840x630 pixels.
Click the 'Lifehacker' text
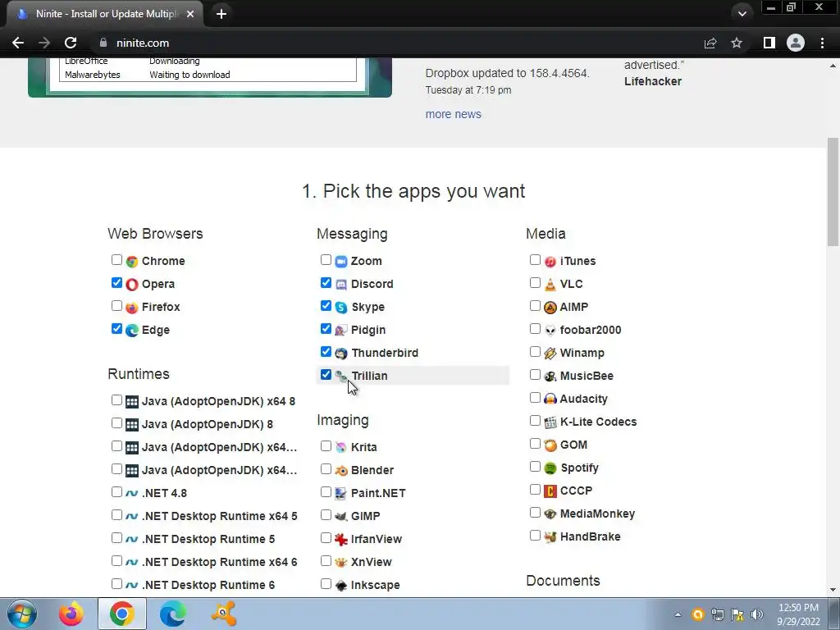click(653, 81)
